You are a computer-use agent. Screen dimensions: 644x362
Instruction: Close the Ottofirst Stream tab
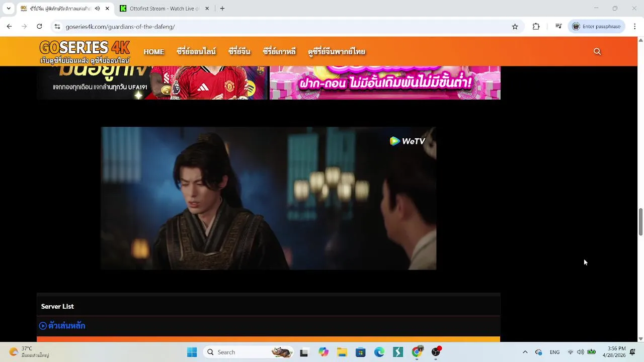click(x=207, y=9)
